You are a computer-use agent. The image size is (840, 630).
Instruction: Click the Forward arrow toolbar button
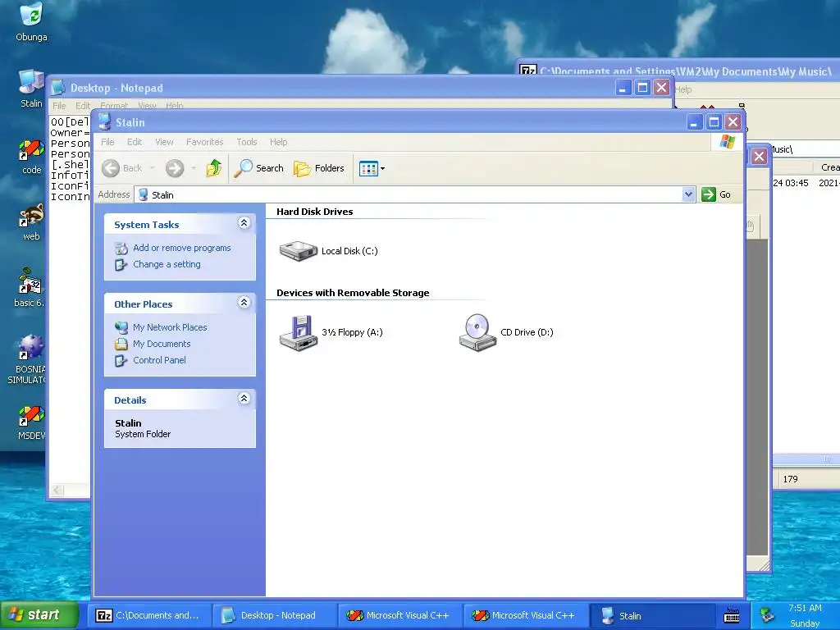[175, 168]
